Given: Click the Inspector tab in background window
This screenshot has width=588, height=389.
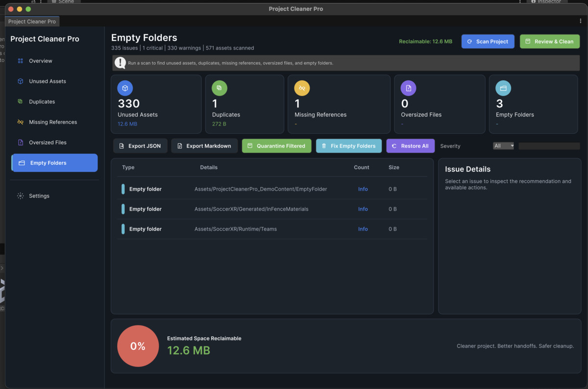Looking at the screenshot, I should (546, 2).
